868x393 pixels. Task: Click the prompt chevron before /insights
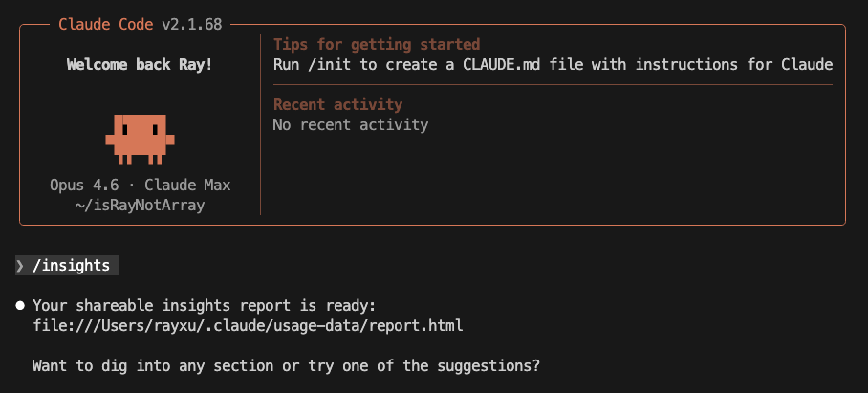(x=20, y=266)
